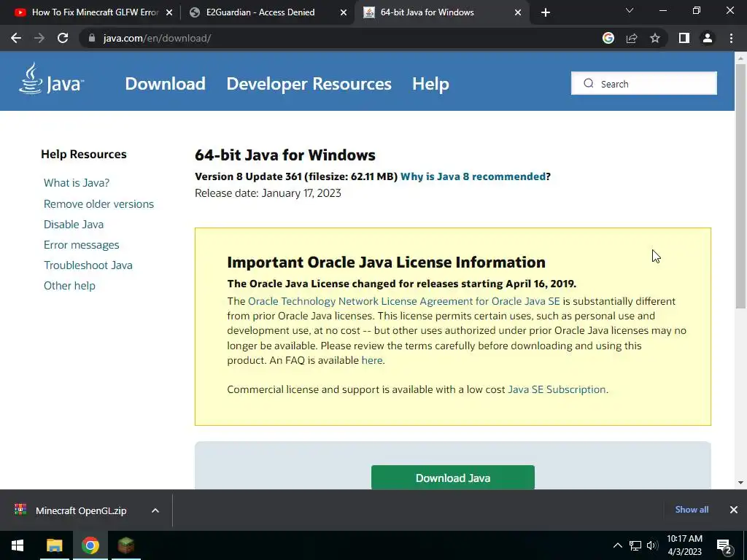This screenshot has width=747, height=560.
Task: Close the 64-bit Java for Windows tab
Action: 518,12
